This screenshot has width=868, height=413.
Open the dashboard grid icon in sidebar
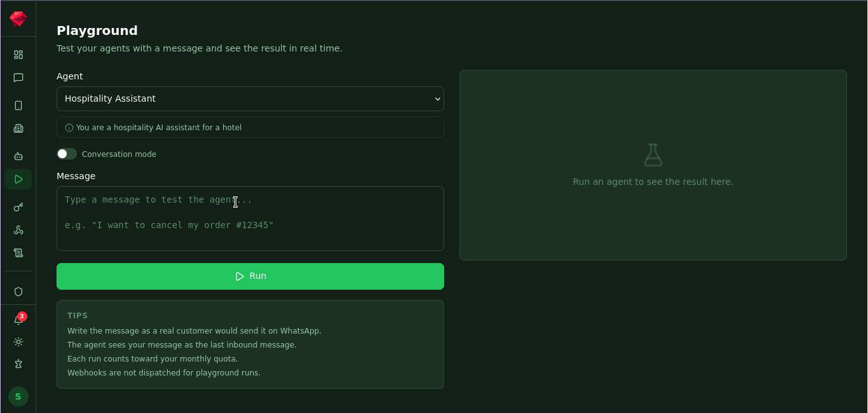18,55
